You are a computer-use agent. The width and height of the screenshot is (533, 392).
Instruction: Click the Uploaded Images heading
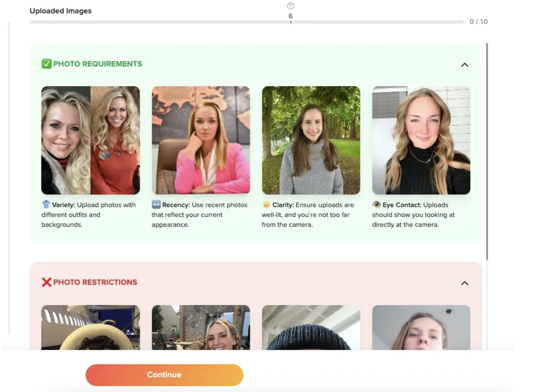(x=61, y=11)
